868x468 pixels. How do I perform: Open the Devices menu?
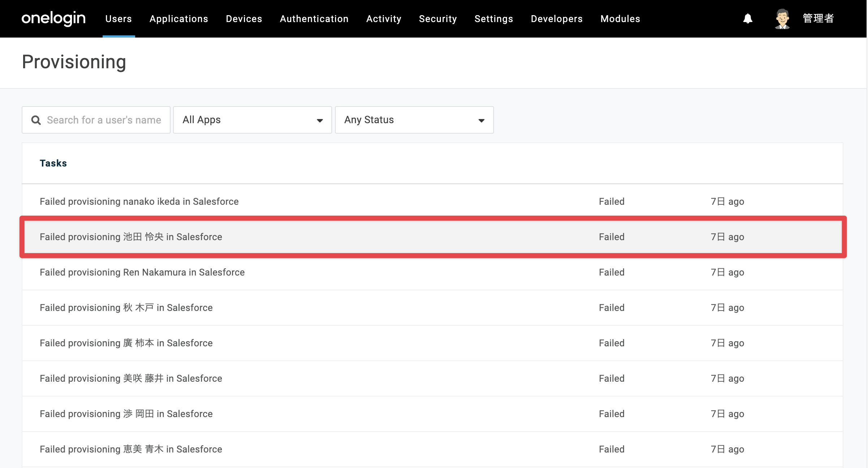coord(244,19)
